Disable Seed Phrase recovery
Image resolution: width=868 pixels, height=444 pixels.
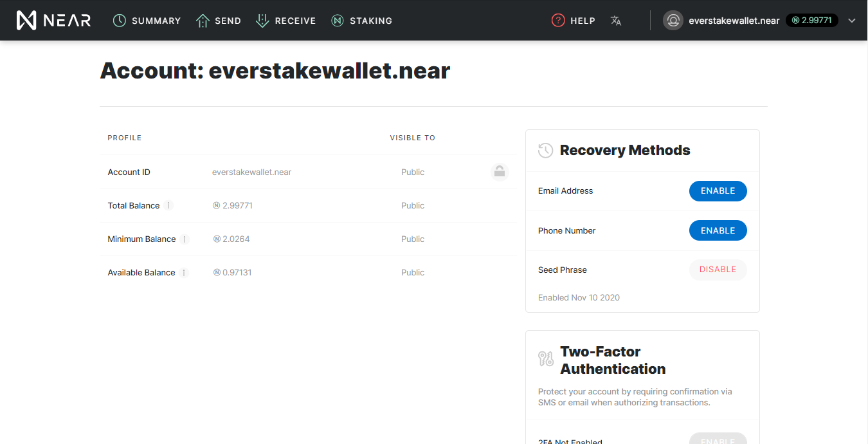click(718, 270)
